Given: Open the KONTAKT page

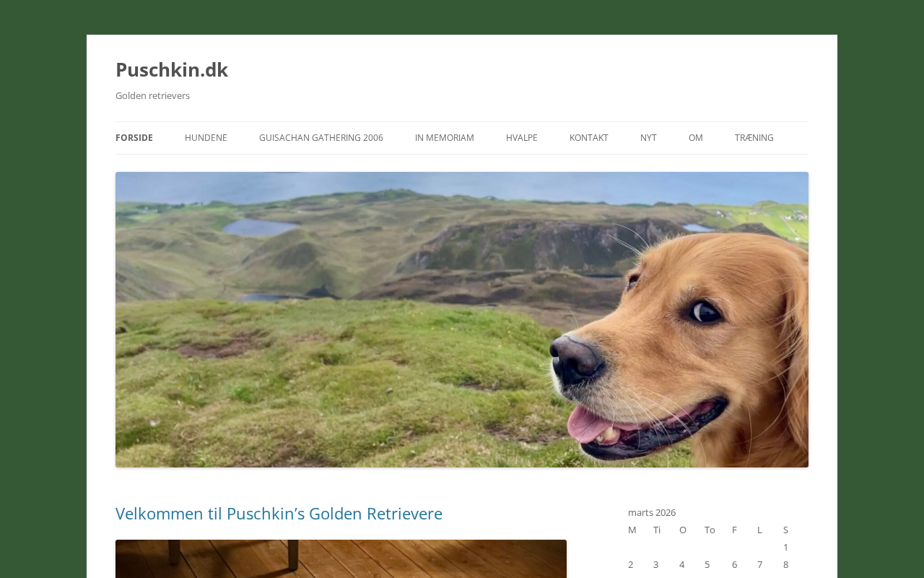Looking at the screenshot, I should pos(589,138).
